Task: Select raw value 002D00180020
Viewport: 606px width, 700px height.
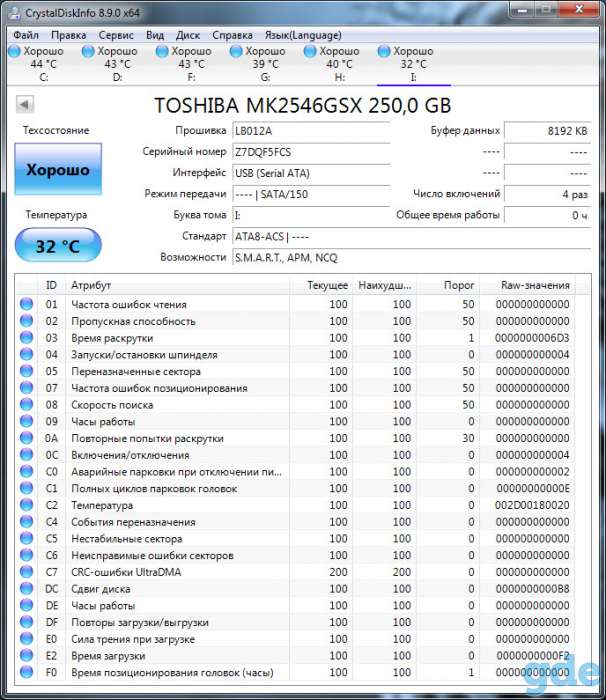Action: point(532,505)
